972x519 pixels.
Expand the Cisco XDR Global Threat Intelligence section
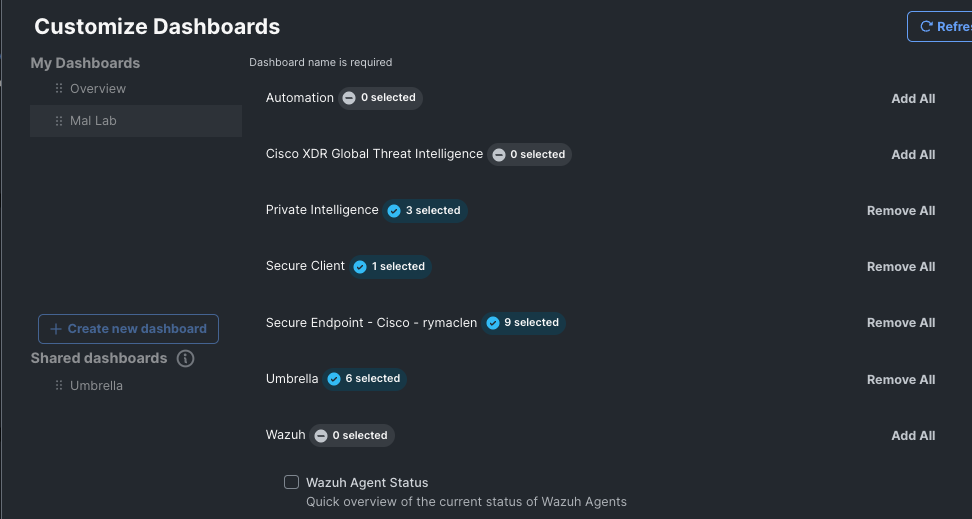[374, 154]
